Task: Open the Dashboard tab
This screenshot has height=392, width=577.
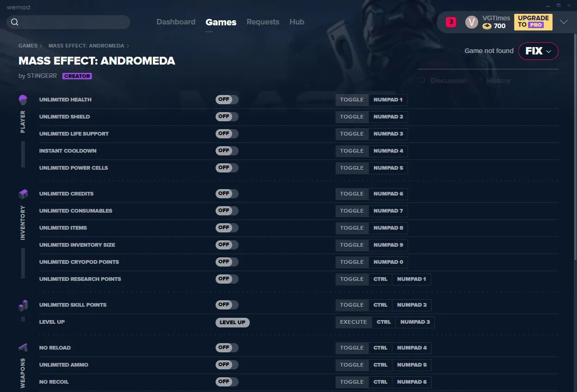Action: (176, 22)
